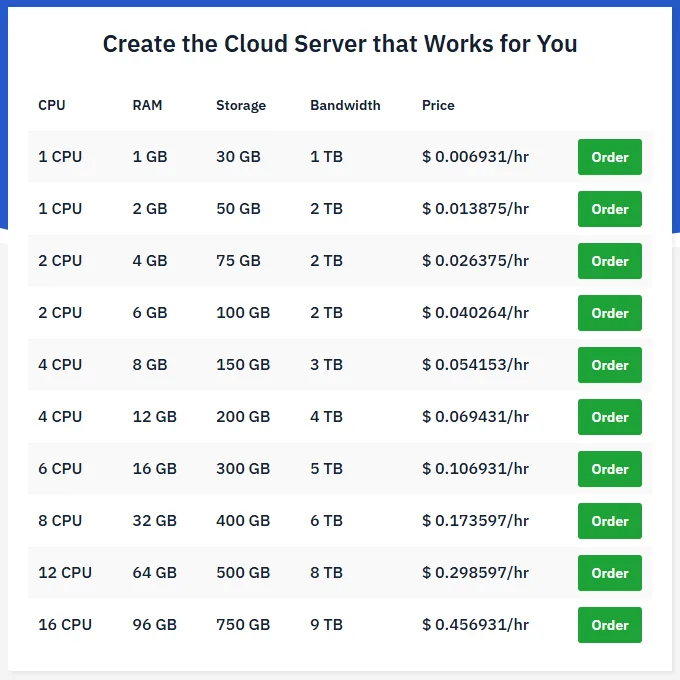680x680 pixels.
Task: Select the $ 0.013875/hr price
Action: pos(475,209)
